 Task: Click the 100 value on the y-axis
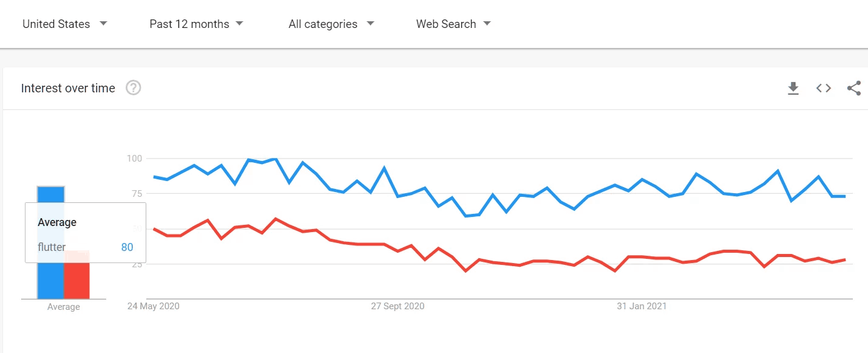[x=134, y=159]
